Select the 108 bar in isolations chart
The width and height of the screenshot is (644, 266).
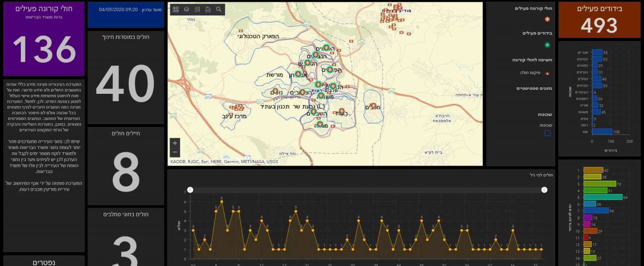[602, 131]
